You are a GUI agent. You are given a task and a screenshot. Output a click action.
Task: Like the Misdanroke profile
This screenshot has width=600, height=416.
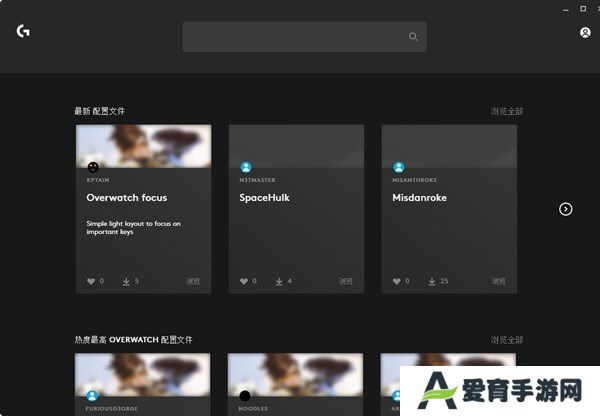pos(396,281)
